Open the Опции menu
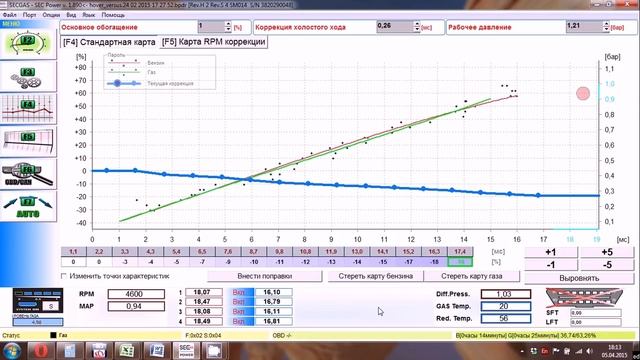Image resolution: width=640 pixels, height=360 pixels. [x=51, y=15]
